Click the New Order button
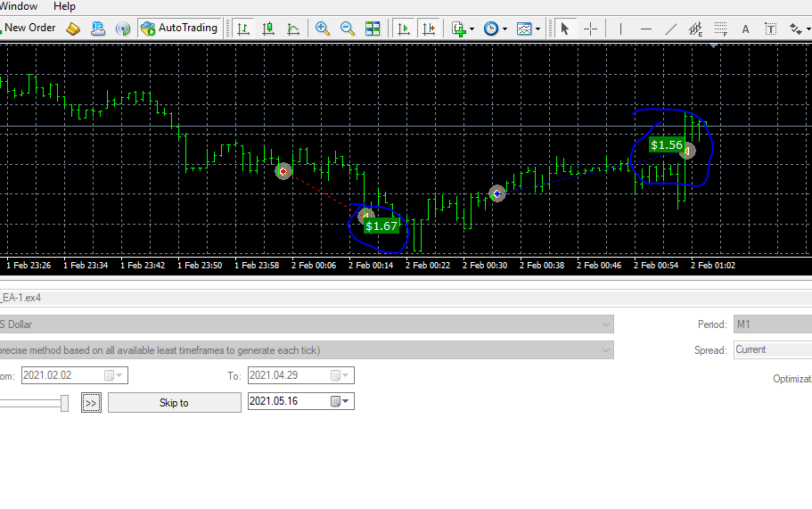The image size is (812, 509). click(x=29, y=28)
